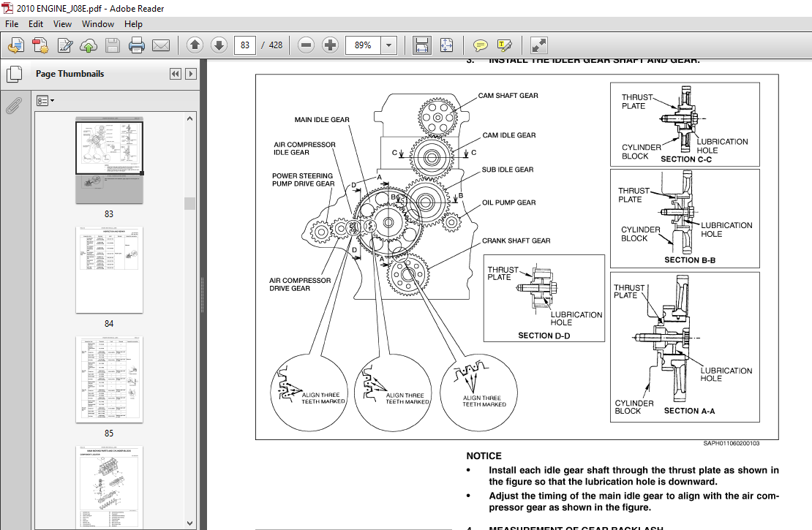This screenshot has height=530, width=812.
Task: Click the Page Thumbnails panel icon
Action: pyautogui.click(x=15, y=74)
